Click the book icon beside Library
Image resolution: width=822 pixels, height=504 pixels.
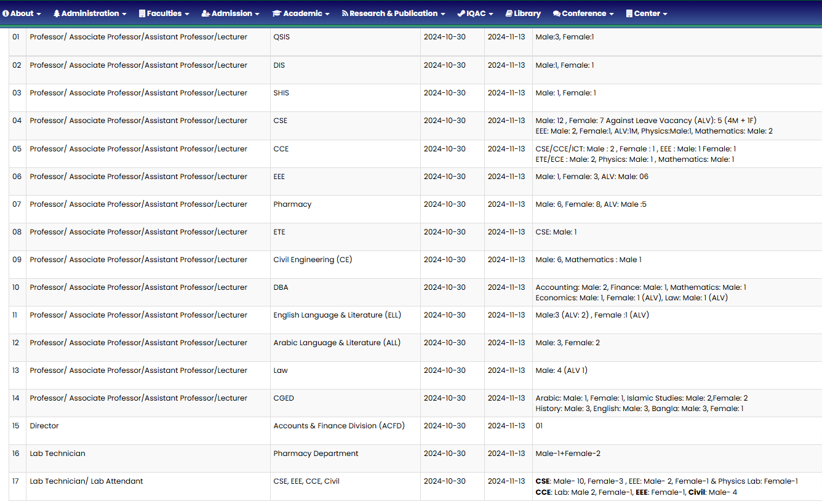(509, 14)
